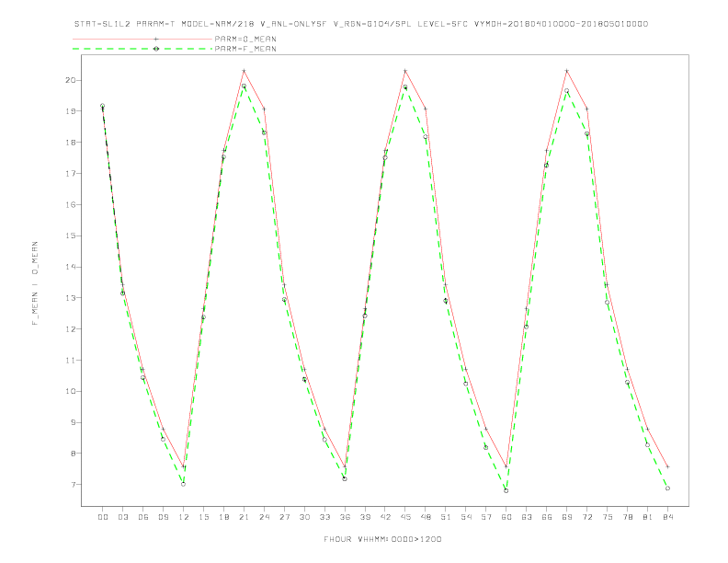Click x-axis forecast hour label 24

tap(264, 517)
